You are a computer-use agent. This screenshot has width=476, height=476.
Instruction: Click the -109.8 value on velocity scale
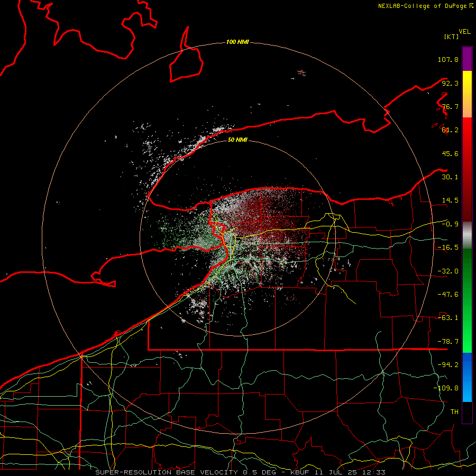[x=446, y=388]
